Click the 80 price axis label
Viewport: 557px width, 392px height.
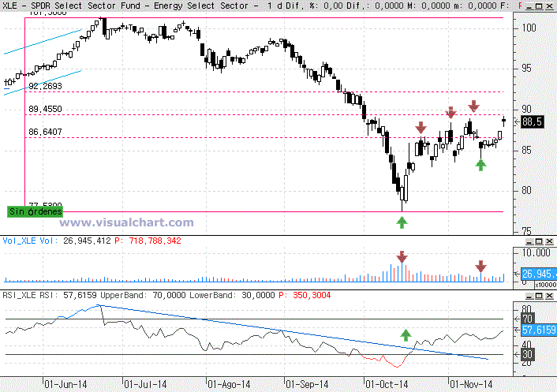coord(527,191)
